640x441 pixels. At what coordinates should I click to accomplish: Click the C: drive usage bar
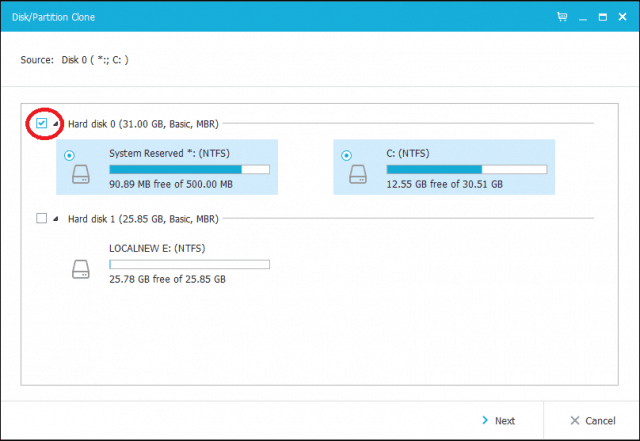tap(467, 169)
